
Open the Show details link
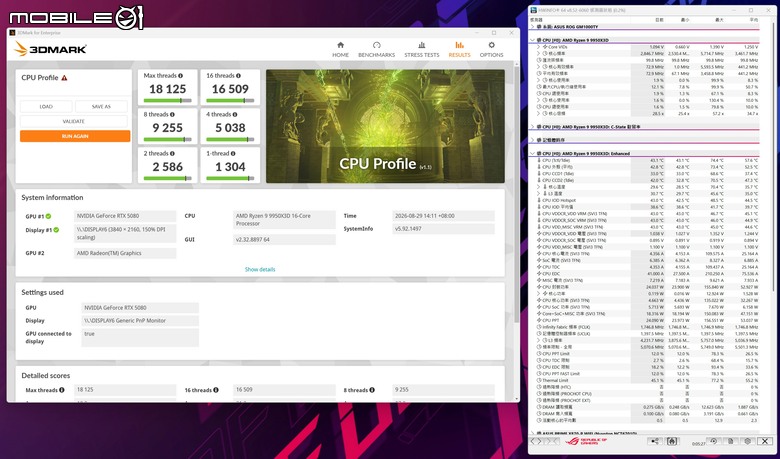260,270
